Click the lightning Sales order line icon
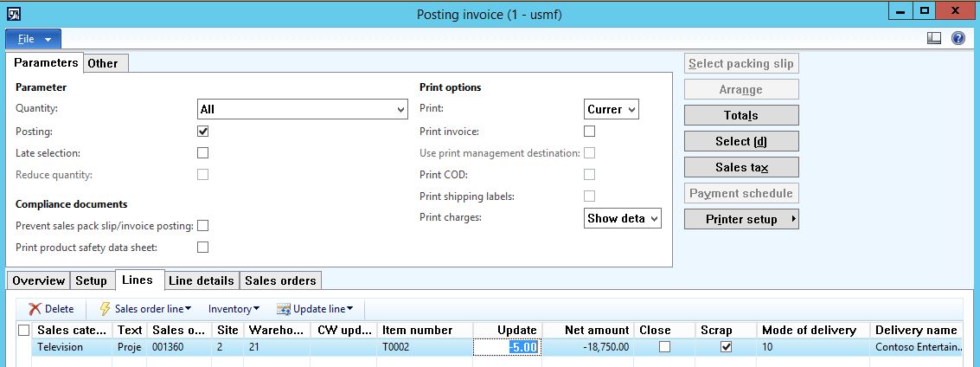 105,309
